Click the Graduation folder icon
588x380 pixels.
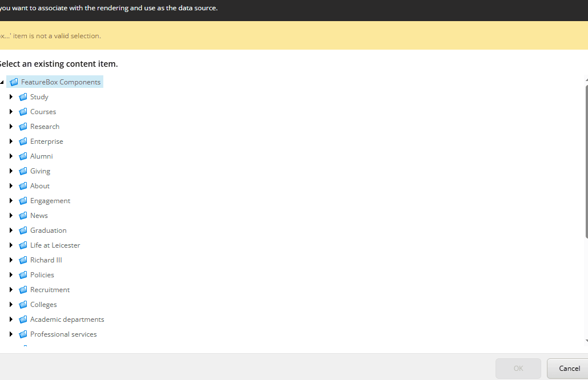point(23,230)
